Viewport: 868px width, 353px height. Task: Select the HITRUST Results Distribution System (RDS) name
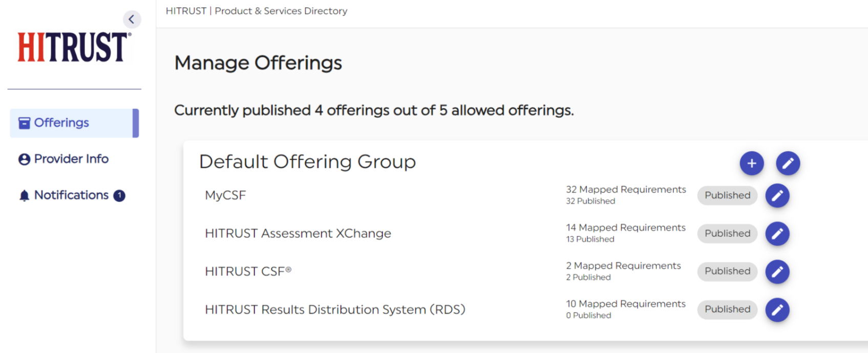(x=335, y=310)
